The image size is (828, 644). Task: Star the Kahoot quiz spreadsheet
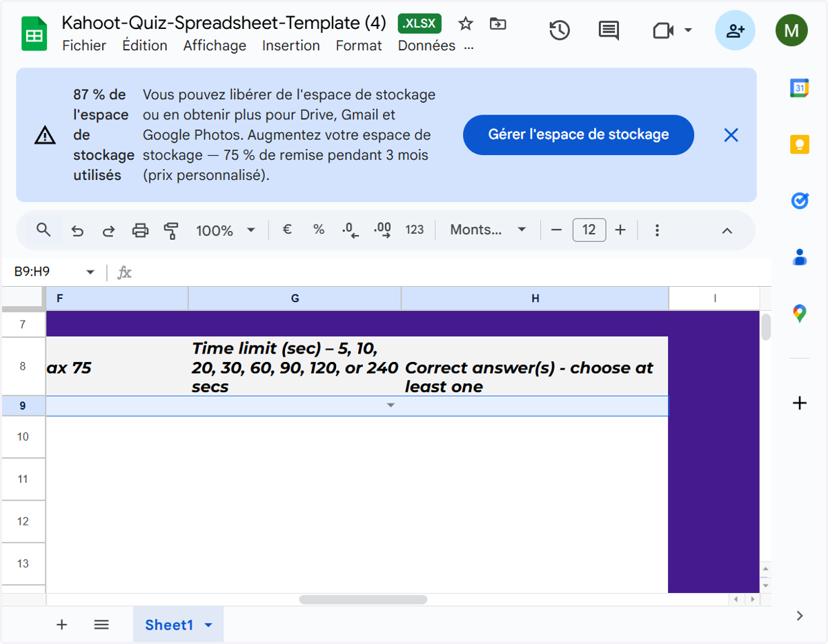(466, 24)
